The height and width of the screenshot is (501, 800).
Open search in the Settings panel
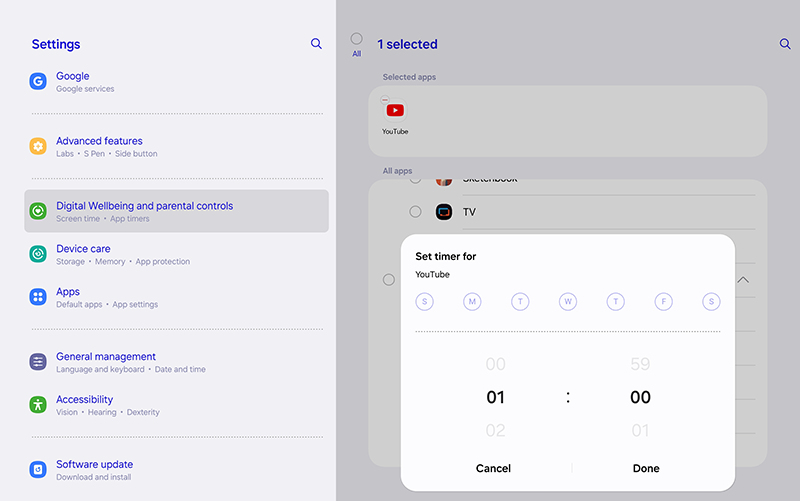click(316, 44)
